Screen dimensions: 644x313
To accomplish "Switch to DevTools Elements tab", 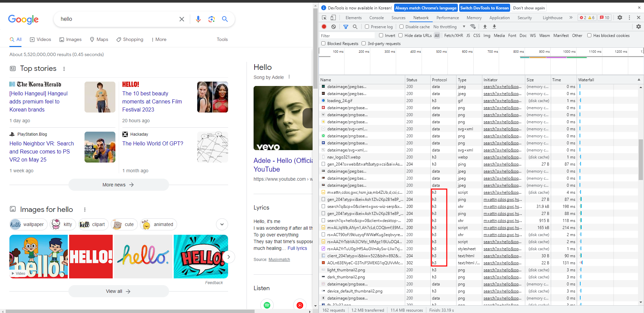I will tap(354, 18).
